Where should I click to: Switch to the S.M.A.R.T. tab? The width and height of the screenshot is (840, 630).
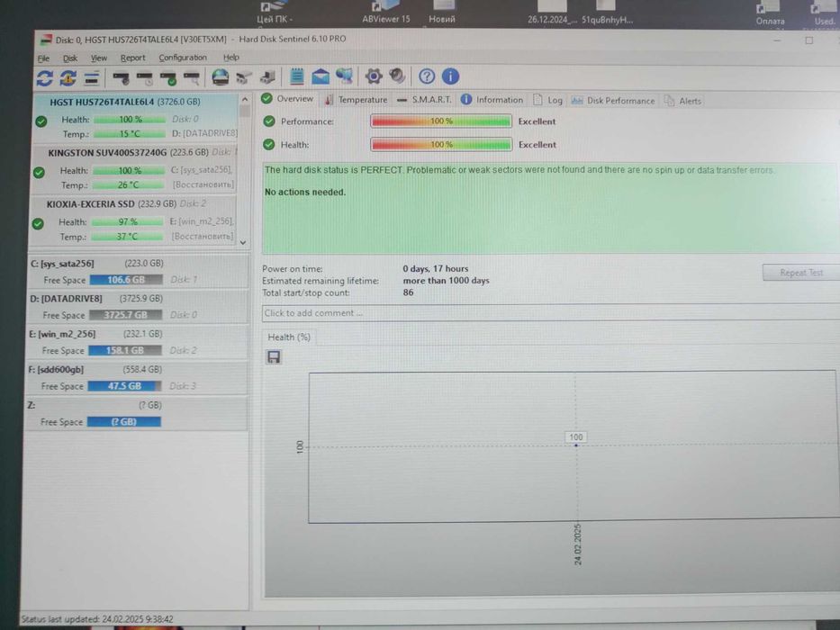[x=424, y=100]
